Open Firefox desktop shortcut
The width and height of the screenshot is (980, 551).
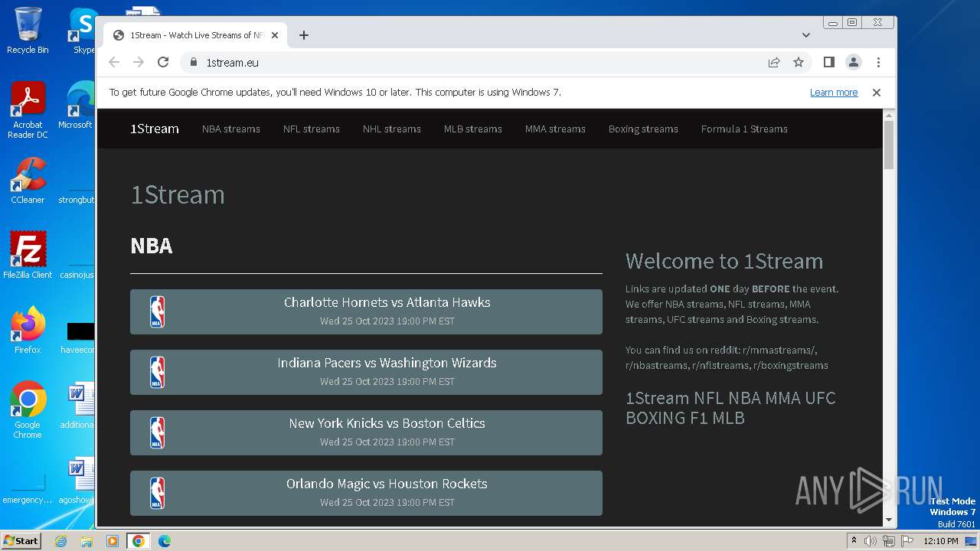[28, 330]
